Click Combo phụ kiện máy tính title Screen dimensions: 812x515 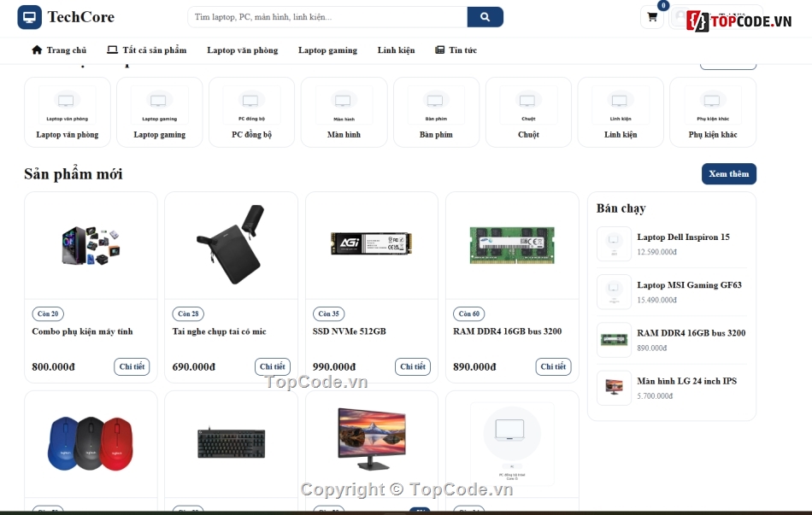coord(82,331)
